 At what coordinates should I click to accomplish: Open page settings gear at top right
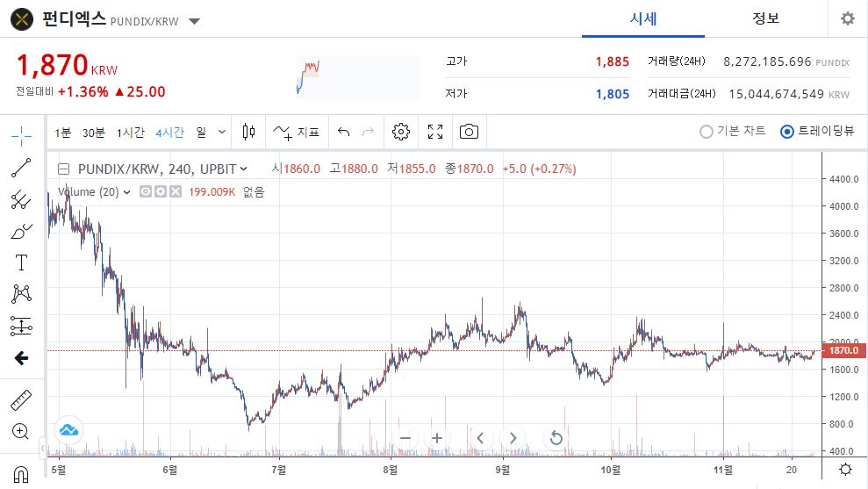tap(848, 18)
